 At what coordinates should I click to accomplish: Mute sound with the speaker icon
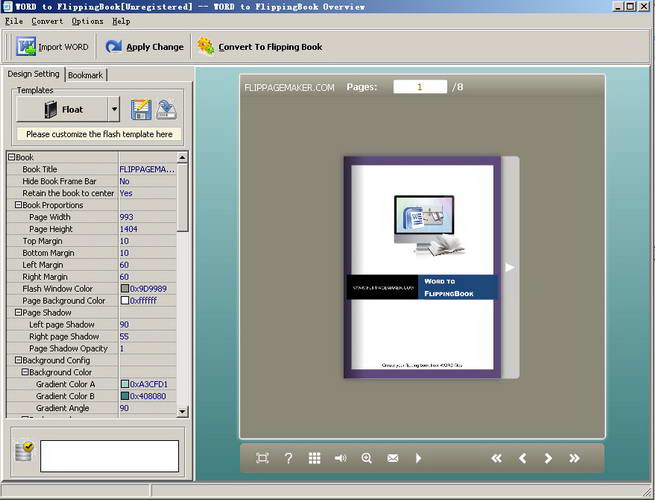[340, 458]
